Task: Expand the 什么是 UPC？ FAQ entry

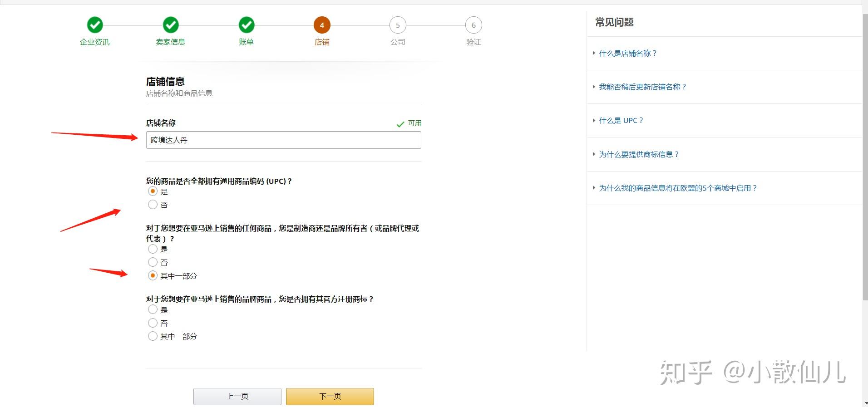Action: point(621,121)
